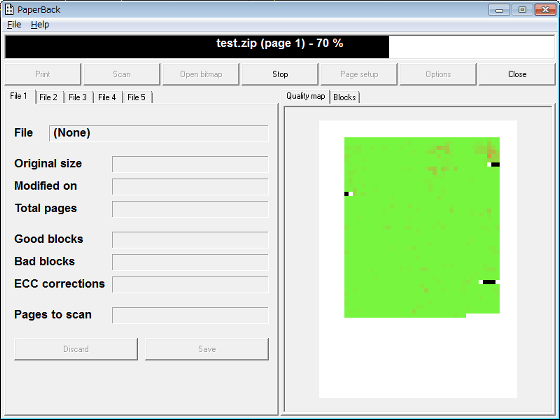Screen dimensions: 560x420
Task: Maximize the PaperBack window
Action: tap(522, 10)
